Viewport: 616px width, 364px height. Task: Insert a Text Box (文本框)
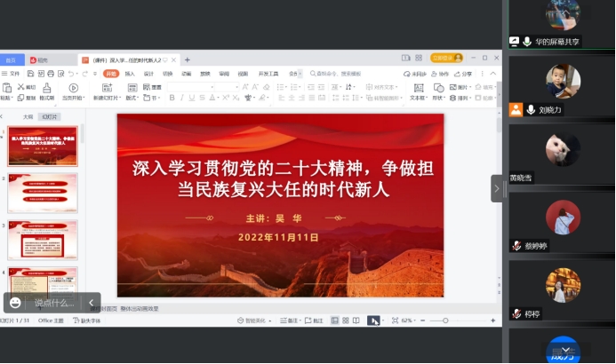point(417,91)
